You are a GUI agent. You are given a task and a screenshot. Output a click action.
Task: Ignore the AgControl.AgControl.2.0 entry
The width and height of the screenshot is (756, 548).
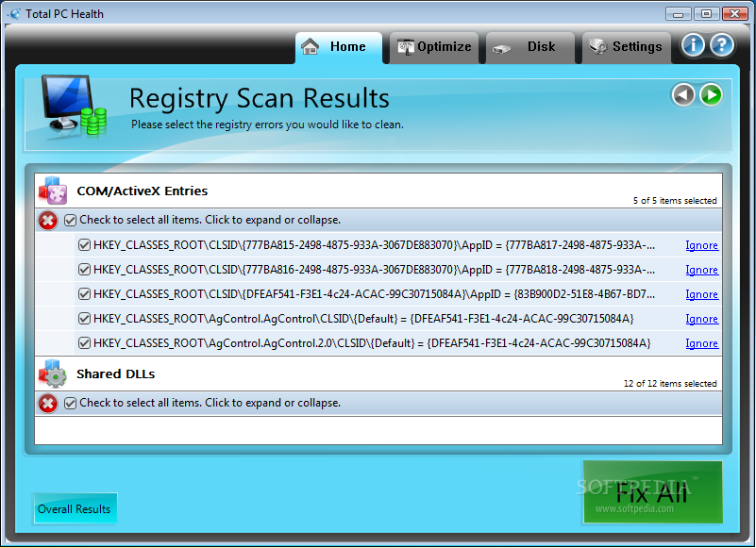[x=701, y=343]
